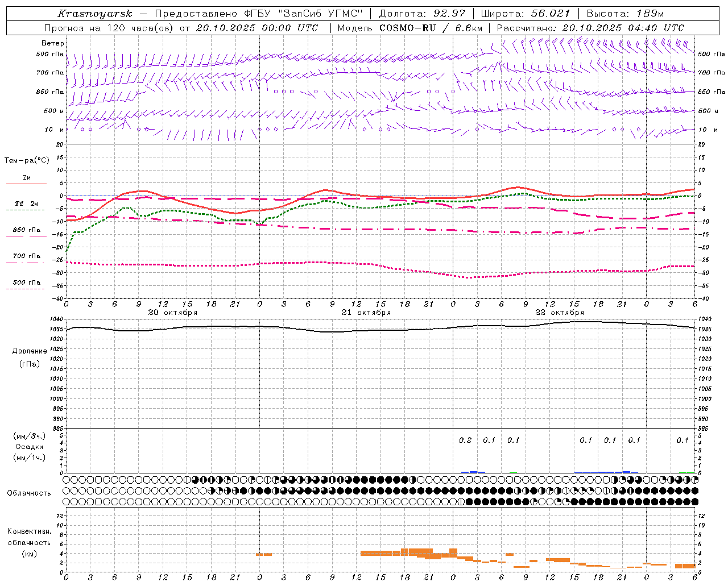Image resolution: width=728 pixels, height=582 pixels.
Task: Click the 'Td 2м' dew point legend entry
Action: tap(27, 203)
